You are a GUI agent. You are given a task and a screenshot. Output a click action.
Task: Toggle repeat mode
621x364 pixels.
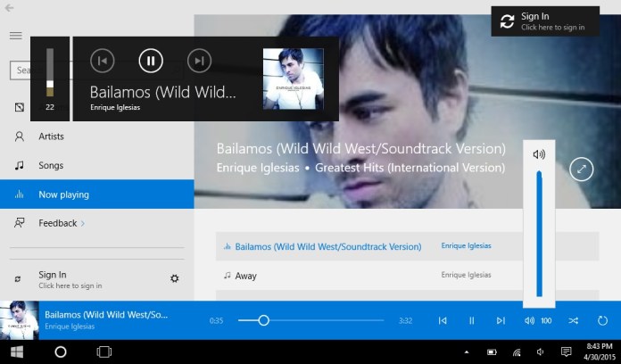(x=602, y=320)
